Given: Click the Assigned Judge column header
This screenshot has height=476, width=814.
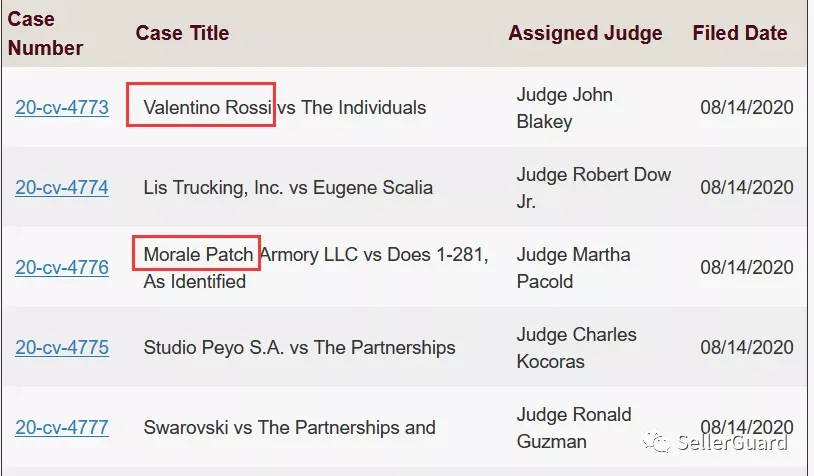Looking at the screenshot, I should pos(585,33).
